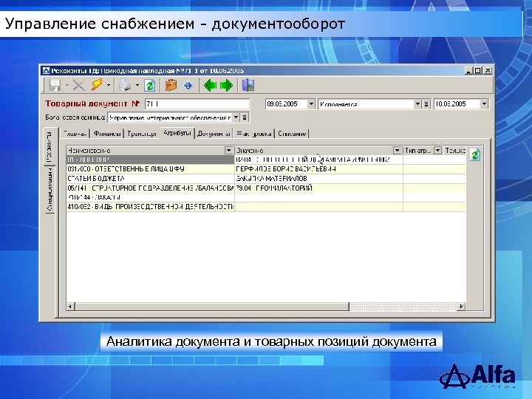Click the Save floppy disk icon
Image resolution: width=532 pixels, height=399 pixels.
point(54,85)
